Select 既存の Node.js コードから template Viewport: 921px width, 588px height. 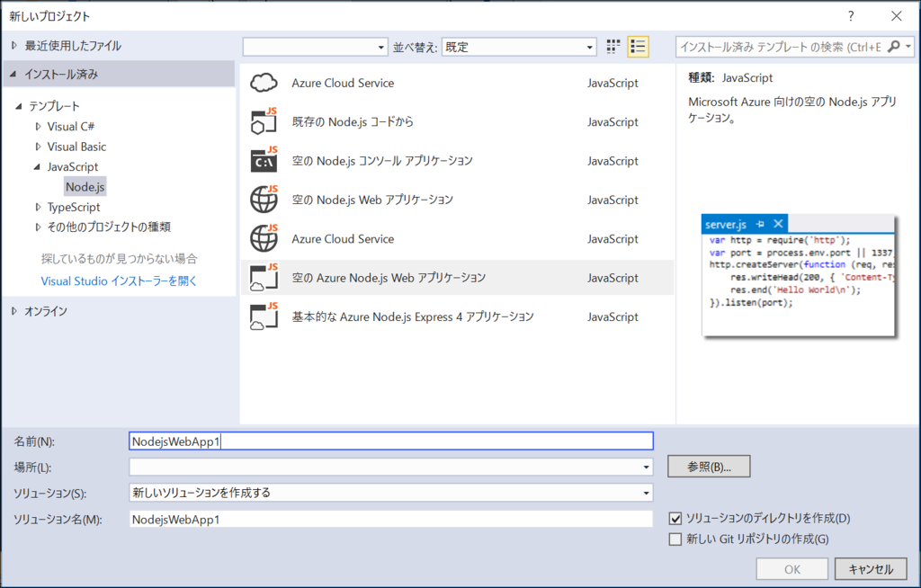(x=458, y=121)
